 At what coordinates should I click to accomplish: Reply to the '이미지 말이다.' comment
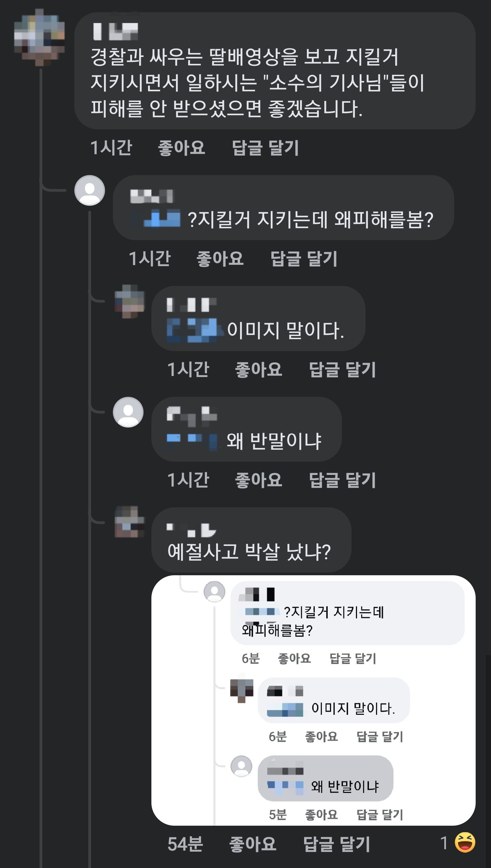342,369
